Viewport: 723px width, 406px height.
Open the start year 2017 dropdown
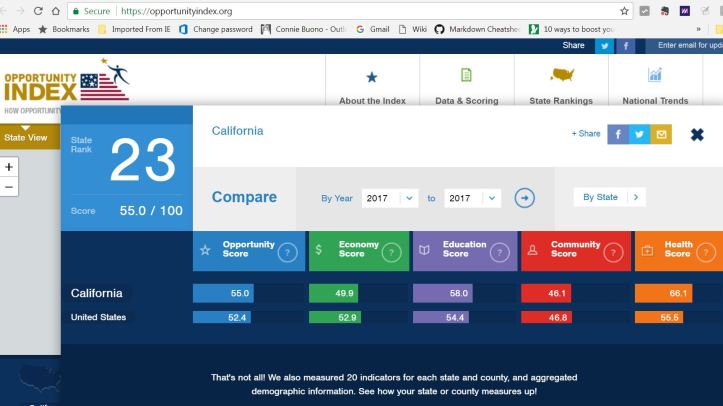[x=390, y=198]
